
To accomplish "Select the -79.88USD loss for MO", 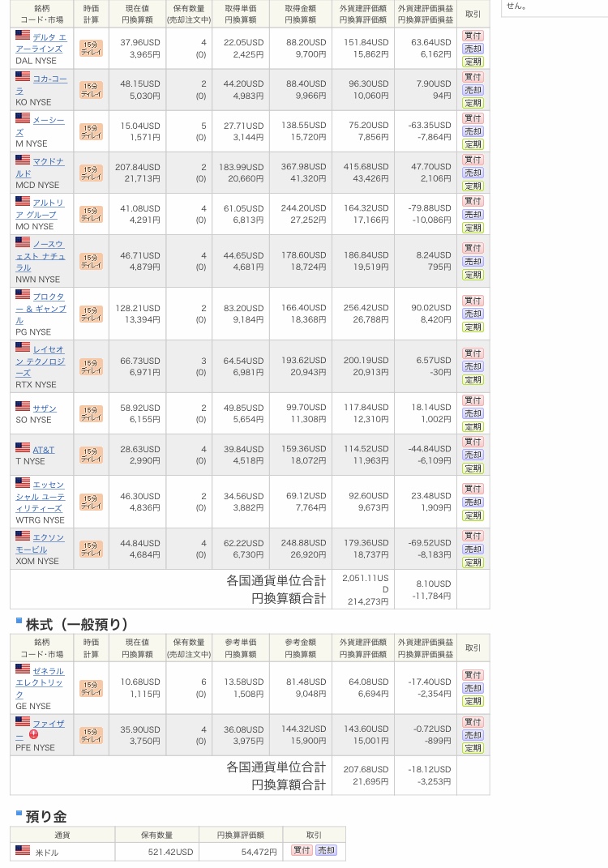I will (430, 208).
